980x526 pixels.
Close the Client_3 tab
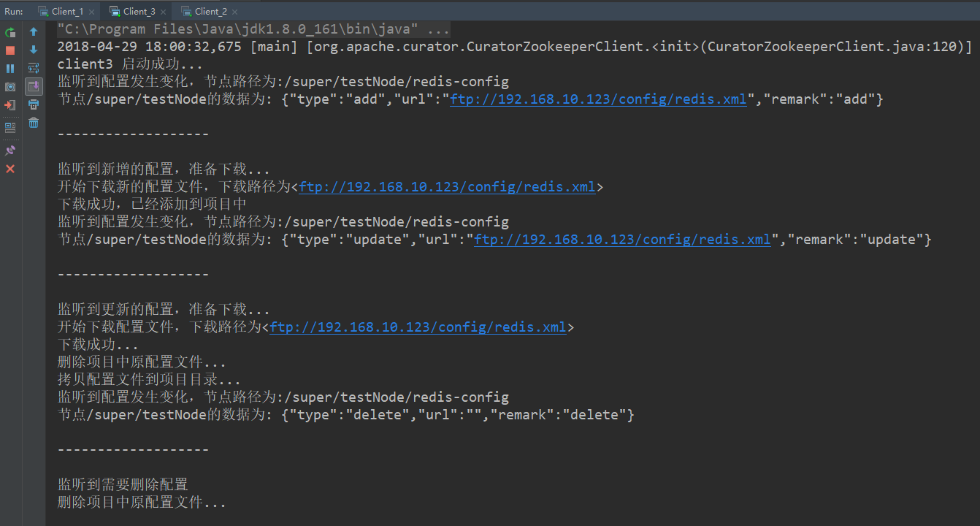point(162,12)
